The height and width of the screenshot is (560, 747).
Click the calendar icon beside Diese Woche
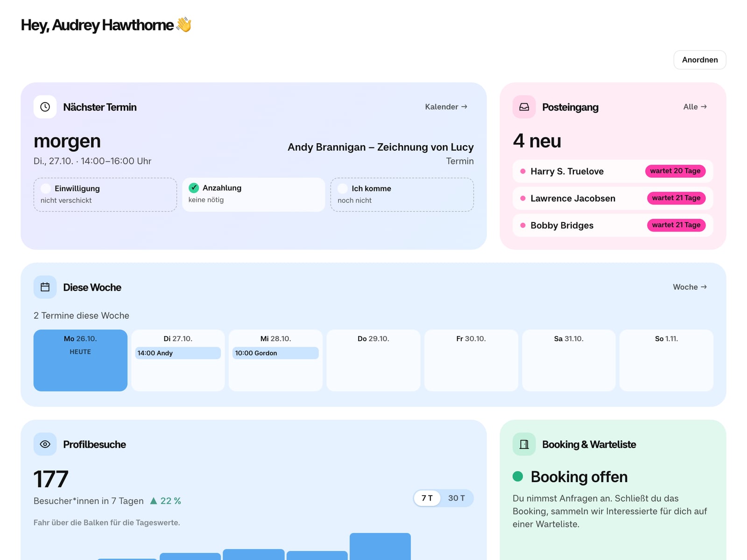coord(45,287)
